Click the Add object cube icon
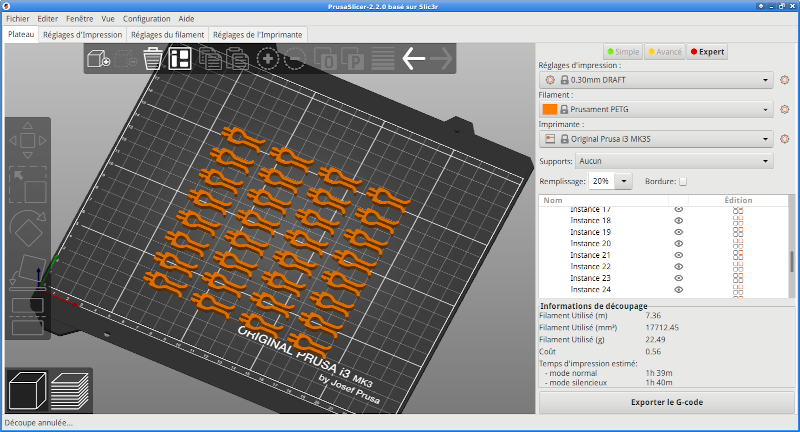 98,59
